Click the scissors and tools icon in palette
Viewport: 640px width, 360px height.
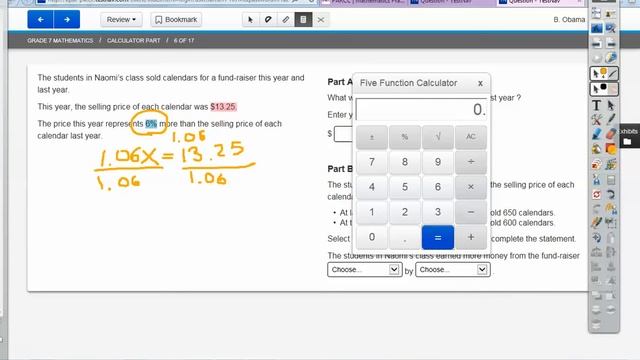pyautogui.click(x=596, y=120)
